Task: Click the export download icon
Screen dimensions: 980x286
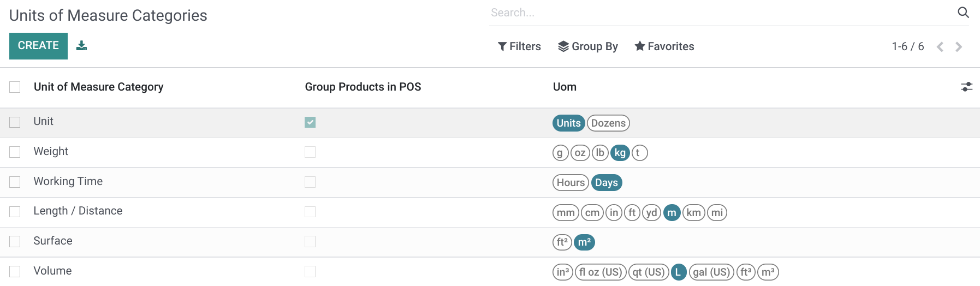Action: 81,45
